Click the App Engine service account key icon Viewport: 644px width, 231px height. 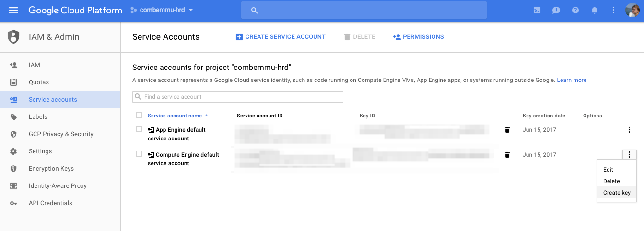151,130
